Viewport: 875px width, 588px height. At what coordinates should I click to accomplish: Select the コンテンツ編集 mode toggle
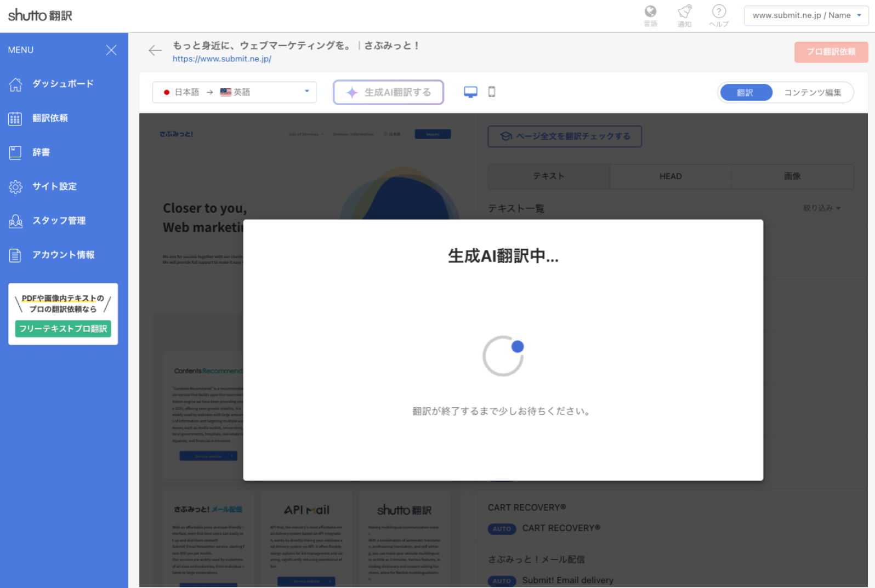click(813, 93)
